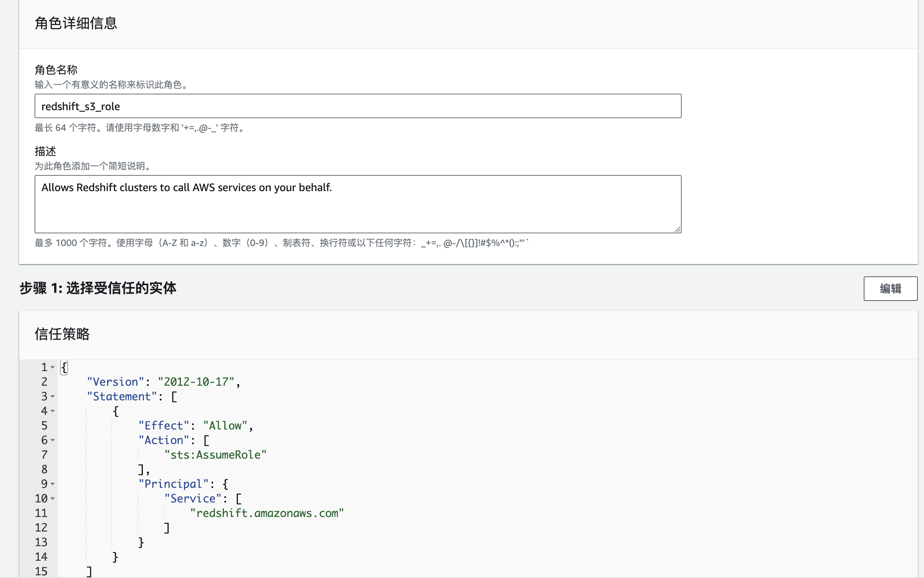Collapse the fold arrow on line 1

pos(53,367)
